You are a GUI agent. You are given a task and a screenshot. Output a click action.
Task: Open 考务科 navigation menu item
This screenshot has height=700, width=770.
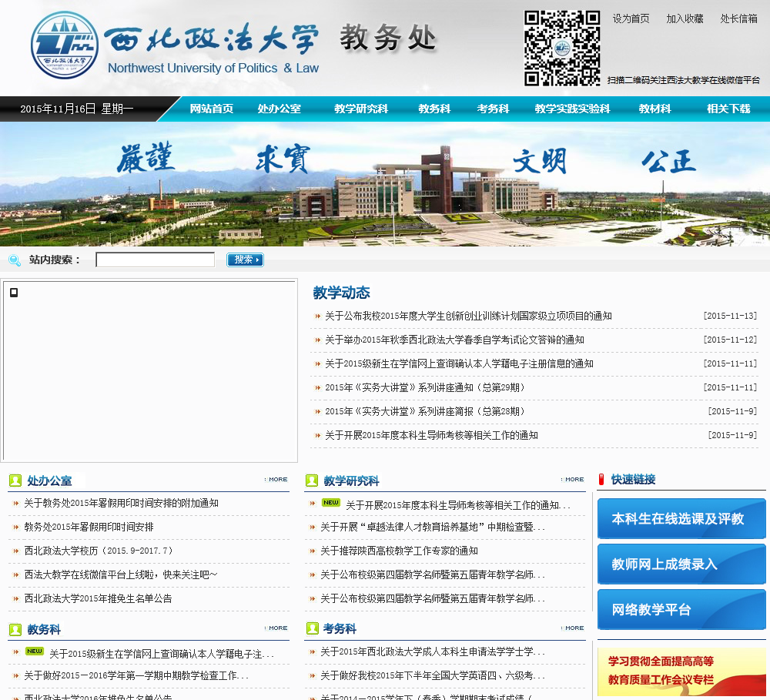pyautogui.click(x=493, y=109)
